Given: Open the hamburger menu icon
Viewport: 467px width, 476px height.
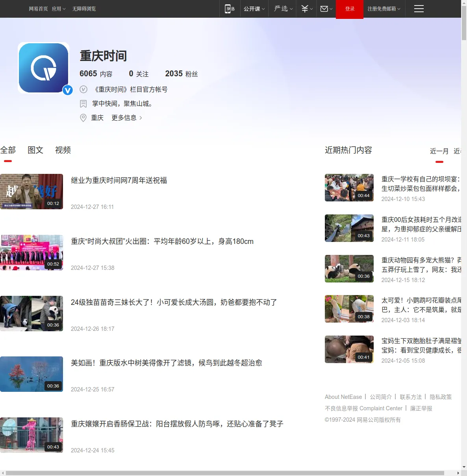Looking at the screenshot, I should pos(419,9).
